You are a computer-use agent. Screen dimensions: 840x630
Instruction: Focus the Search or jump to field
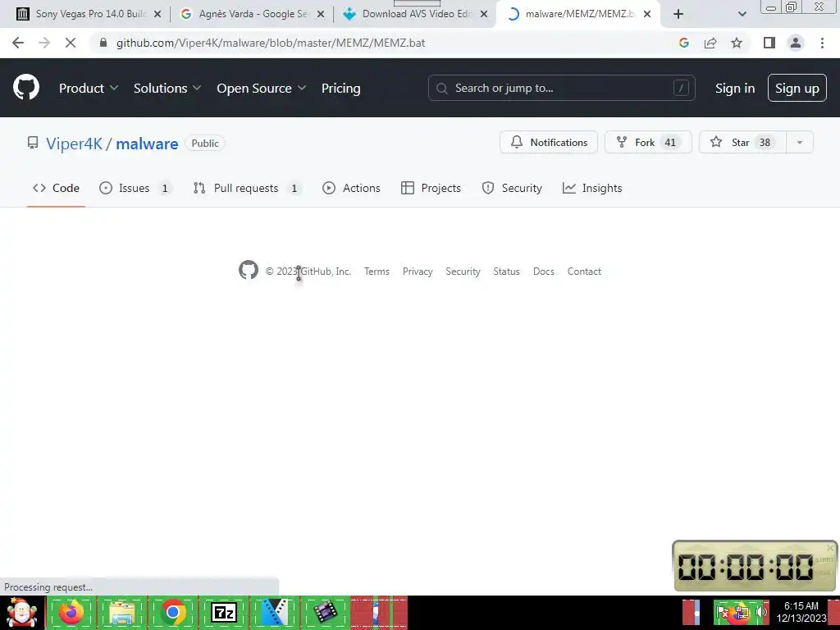561,88
